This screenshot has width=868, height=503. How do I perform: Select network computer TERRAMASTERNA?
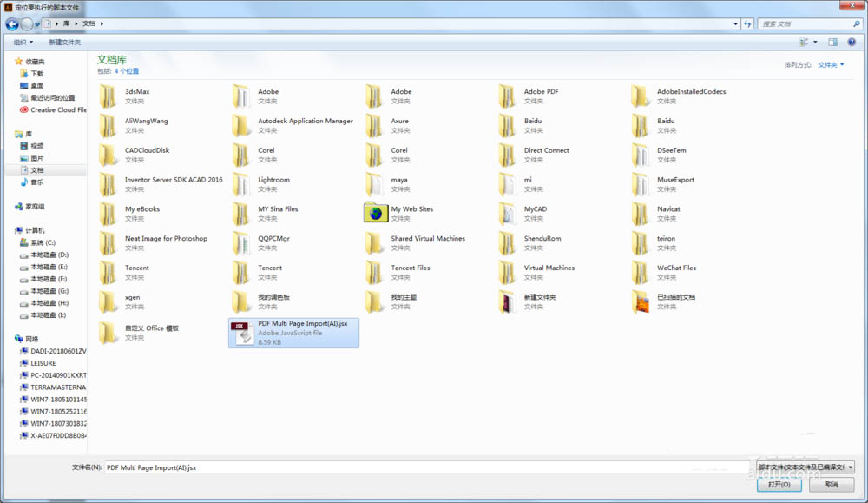point(53,387)
